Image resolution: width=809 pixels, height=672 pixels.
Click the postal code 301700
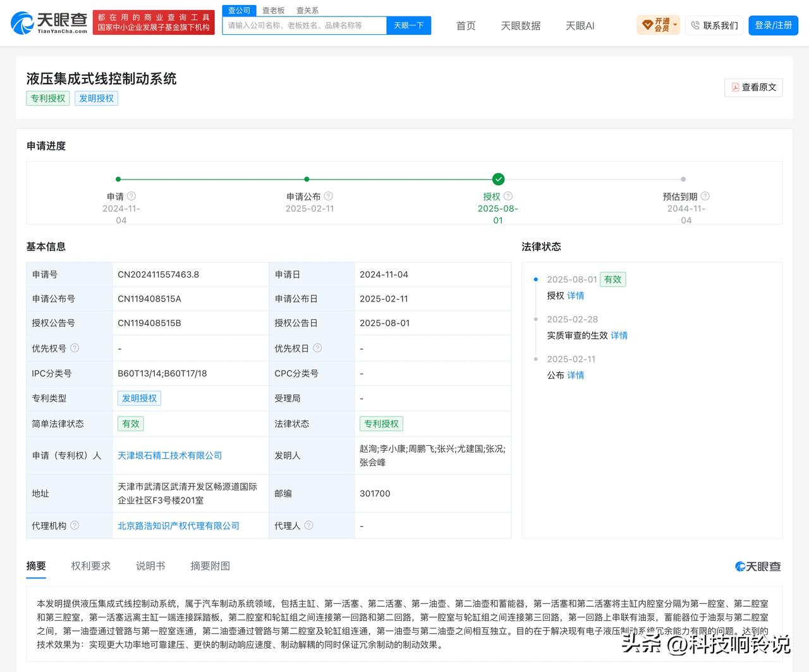click(375, 493)
